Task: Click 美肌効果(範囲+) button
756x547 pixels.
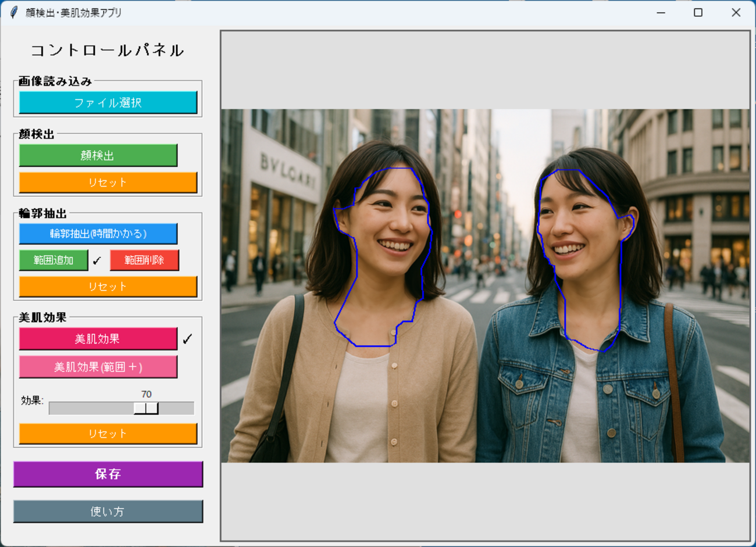Action: click(x=98, y=367)
